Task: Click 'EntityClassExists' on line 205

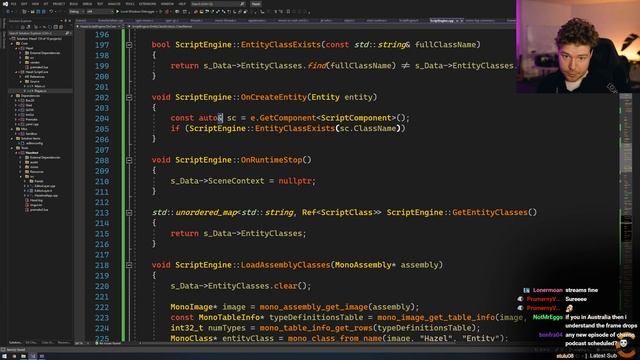Action: pos(295,129)
